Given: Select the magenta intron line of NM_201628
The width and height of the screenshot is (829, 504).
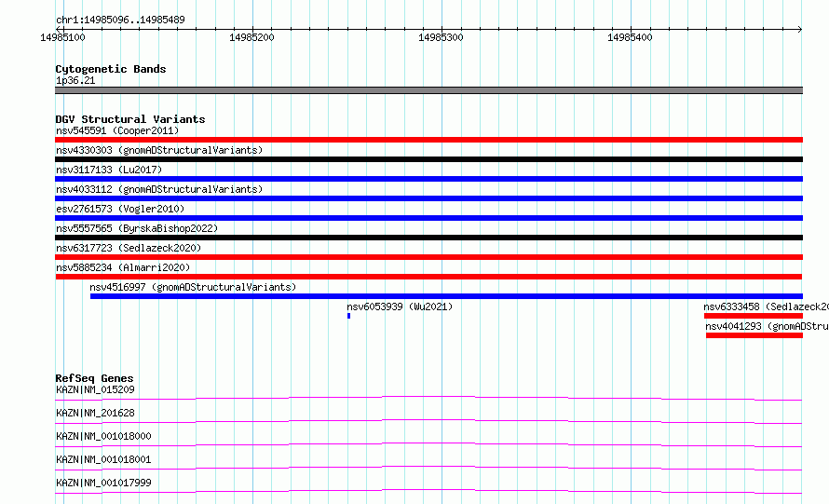Looking at the screenshot, I should pos(428,420).
